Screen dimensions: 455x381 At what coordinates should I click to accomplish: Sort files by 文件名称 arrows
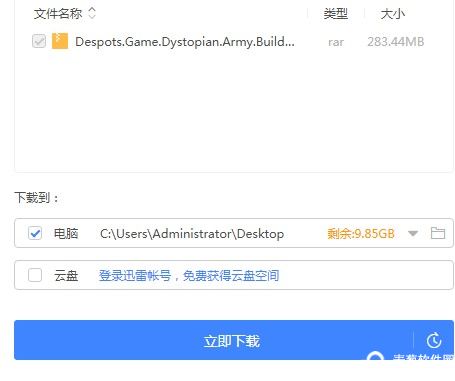92,13
